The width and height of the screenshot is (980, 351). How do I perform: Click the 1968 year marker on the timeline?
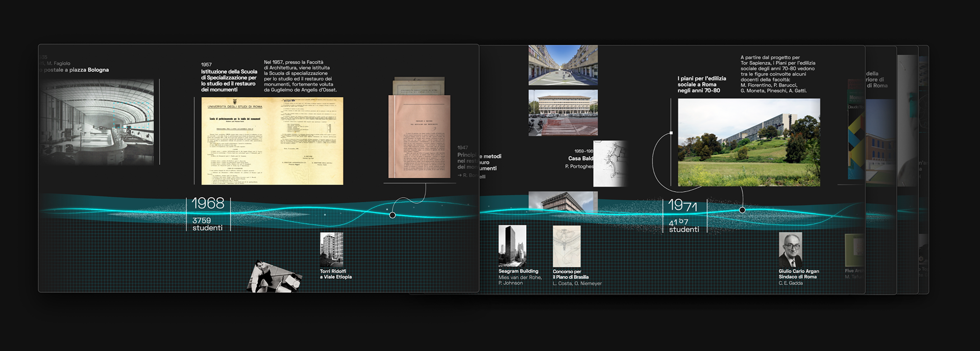pos(208,203)
